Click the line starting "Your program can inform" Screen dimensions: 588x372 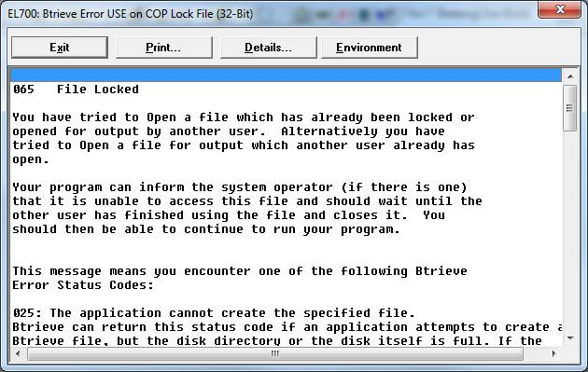click(x=240, y=187)
